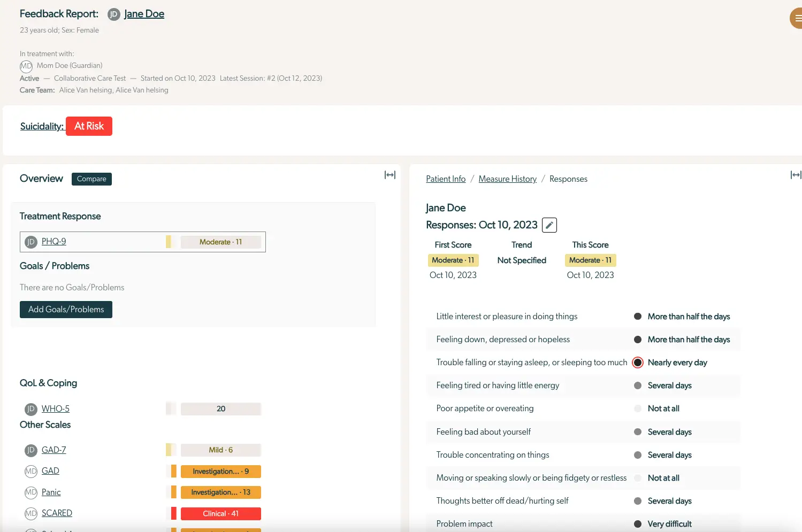Click the pencil icon to edit responses date
802x532 pixels.
tap(549, 225)
